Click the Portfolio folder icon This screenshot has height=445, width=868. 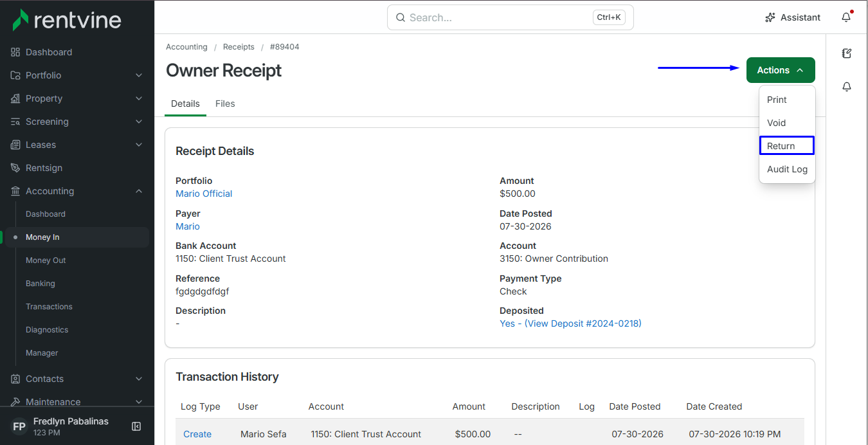click(15, 75)
